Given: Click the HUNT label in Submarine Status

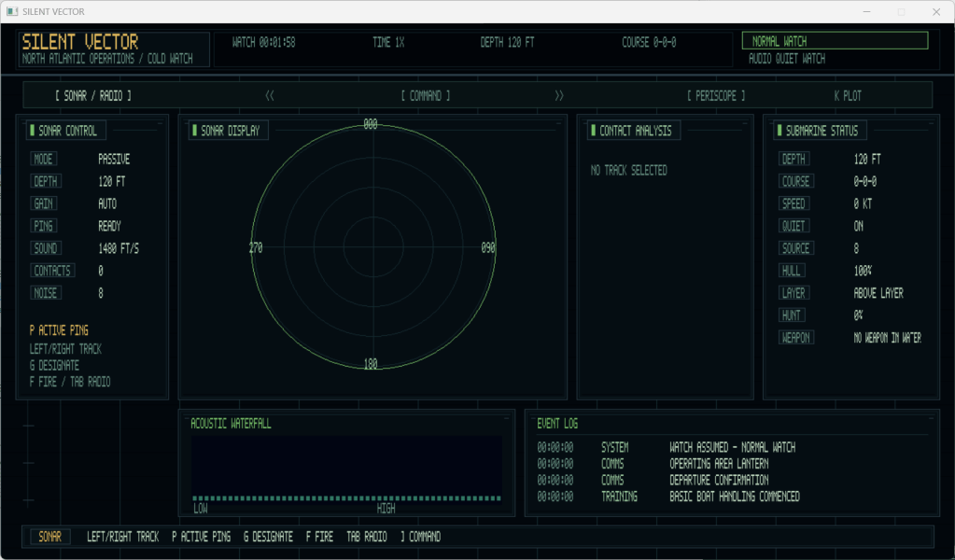Looking at the screenshot, I should (792, 315).
